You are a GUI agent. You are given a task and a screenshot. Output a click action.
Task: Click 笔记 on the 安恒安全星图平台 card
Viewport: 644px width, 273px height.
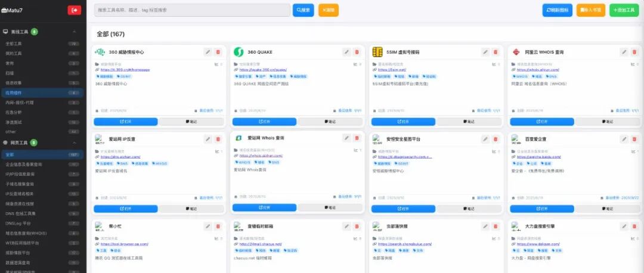click(x=469, y=209)
